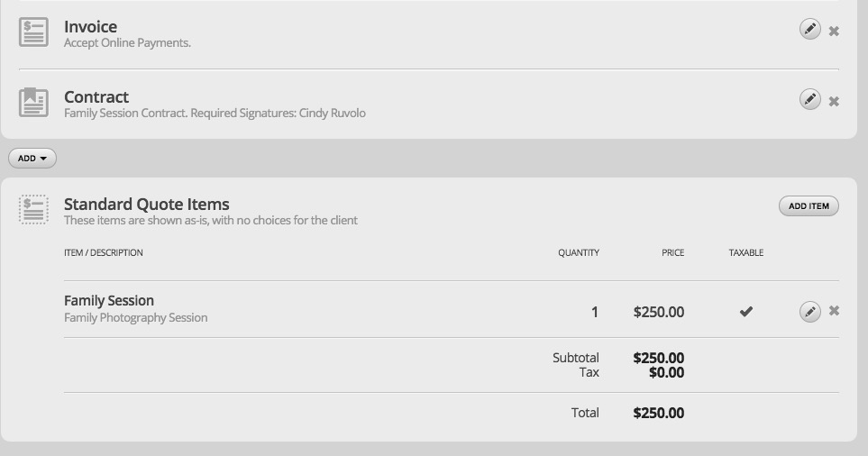Screen dimensions: 868x456
Task: Click the QUANTITY column header
Action: pos(579,253)
